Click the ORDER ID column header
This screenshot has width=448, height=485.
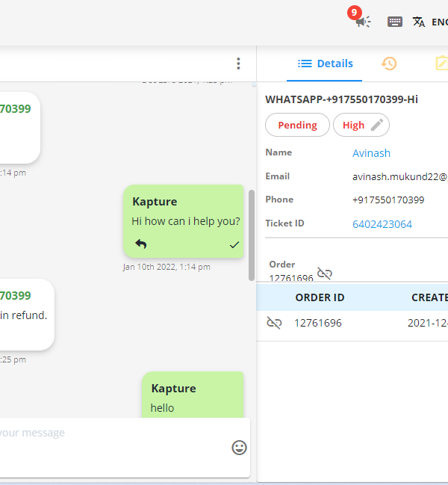click(320, 297)
